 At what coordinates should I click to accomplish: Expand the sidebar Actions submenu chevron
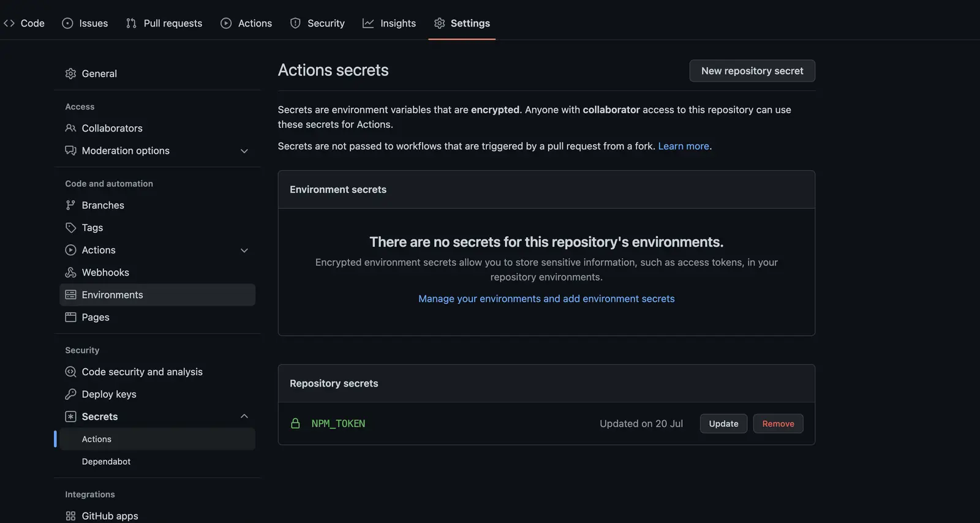point(244,250)
